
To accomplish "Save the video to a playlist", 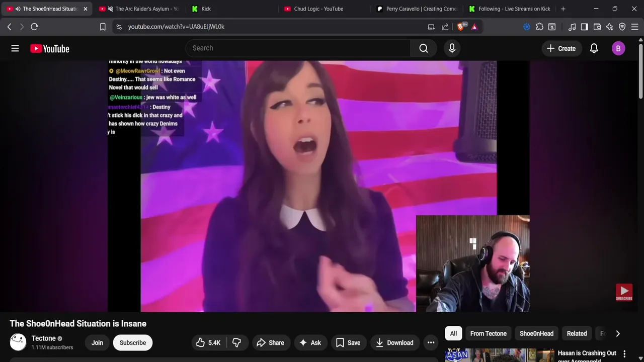I will click(x=348, y=343).
